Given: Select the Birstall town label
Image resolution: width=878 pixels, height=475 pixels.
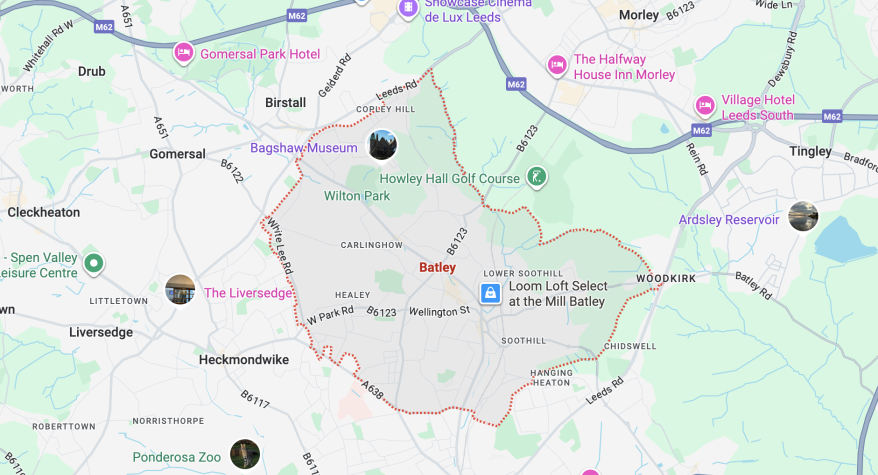Looking at the screenshot, I should (x=286, y=103).
